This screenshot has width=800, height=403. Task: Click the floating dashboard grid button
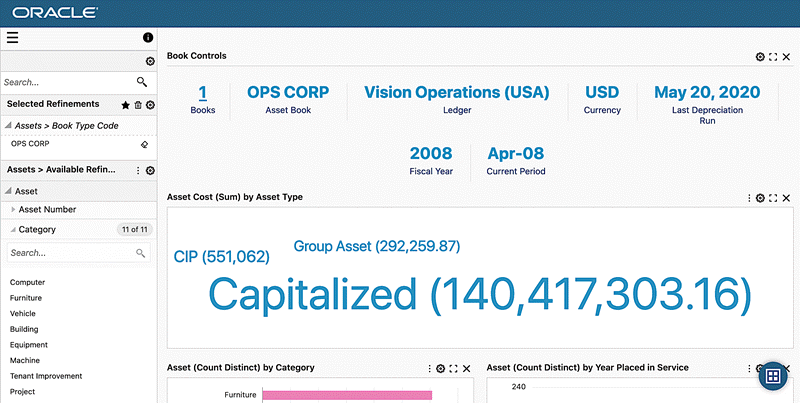772,376
